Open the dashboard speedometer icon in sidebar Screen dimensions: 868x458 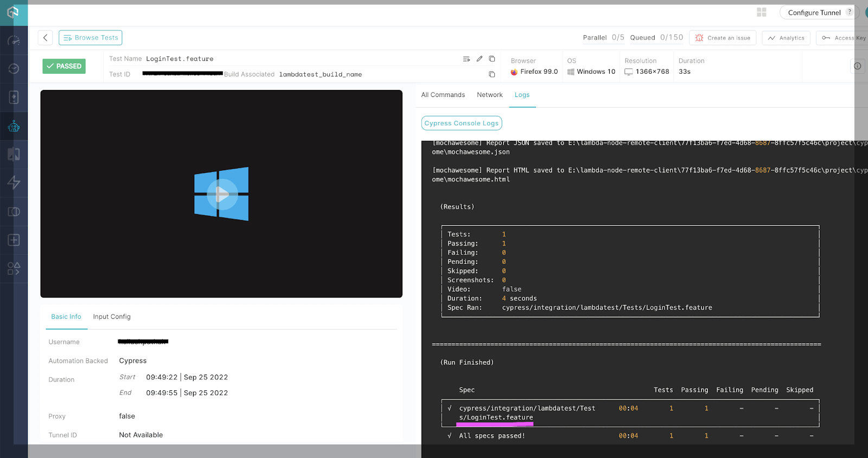click(14, 41)
